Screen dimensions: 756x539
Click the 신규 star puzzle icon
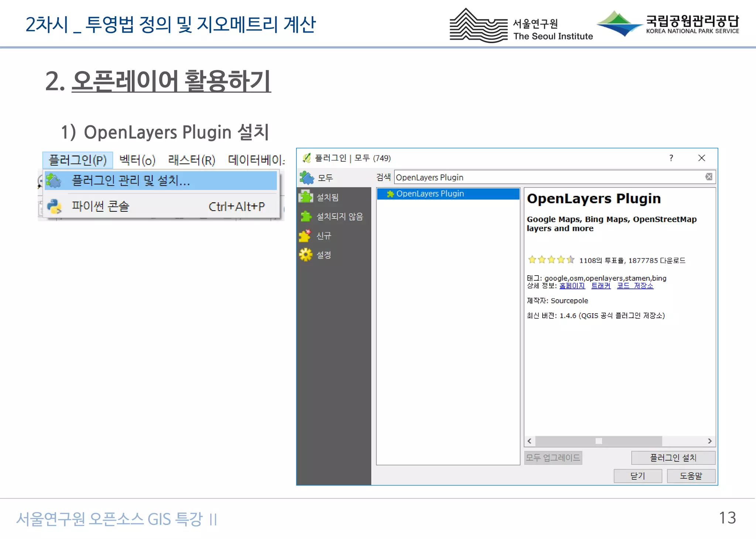306,235
